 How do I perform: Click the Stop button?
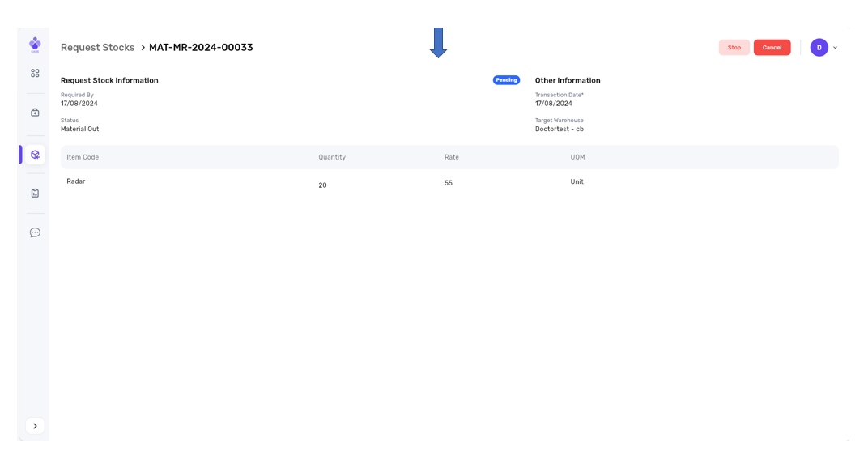pos(734,48)
